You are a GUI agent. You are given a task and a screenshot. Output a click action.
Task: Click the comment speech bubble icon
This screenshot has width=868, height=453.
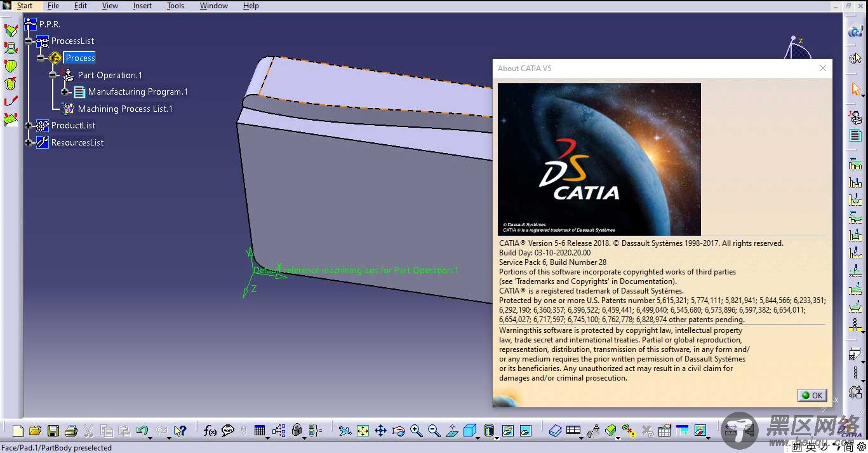[228, 431]
